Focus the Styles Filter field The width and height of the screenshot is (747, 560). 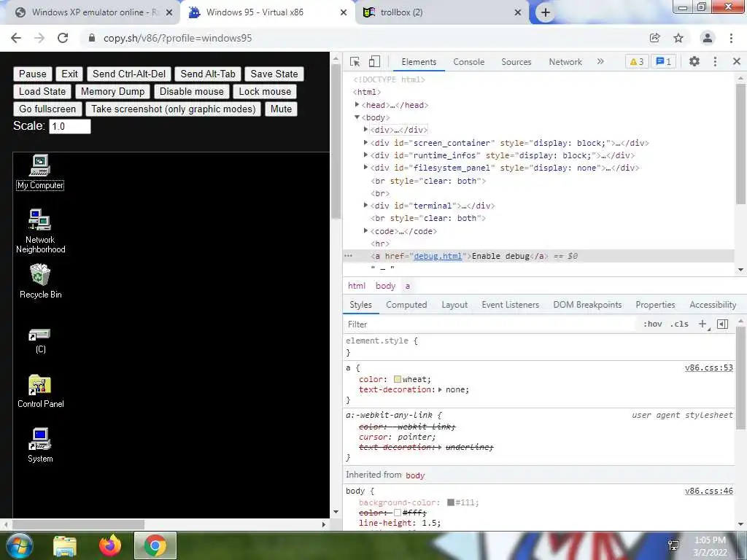tap(491, 324)
